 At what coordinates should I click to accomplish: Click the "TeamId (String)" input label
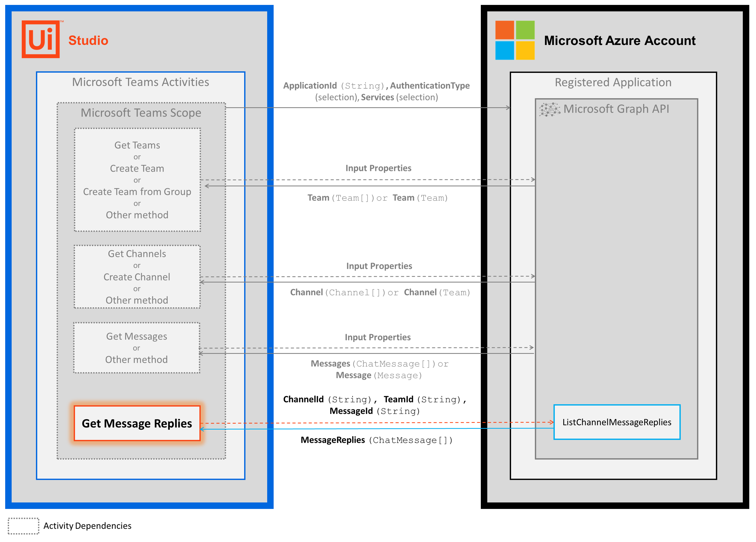click(422, 399)
